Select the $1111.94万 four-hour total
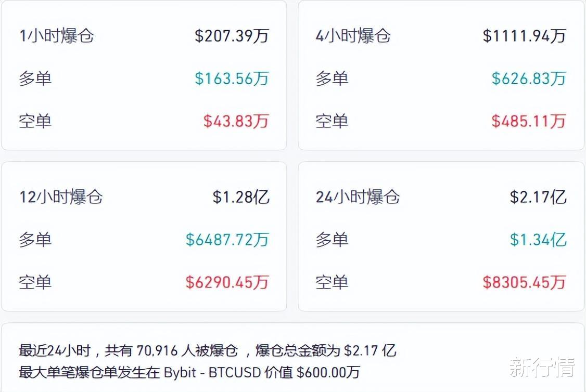Viewport: 586px width, 392px height. coord(524,36)
